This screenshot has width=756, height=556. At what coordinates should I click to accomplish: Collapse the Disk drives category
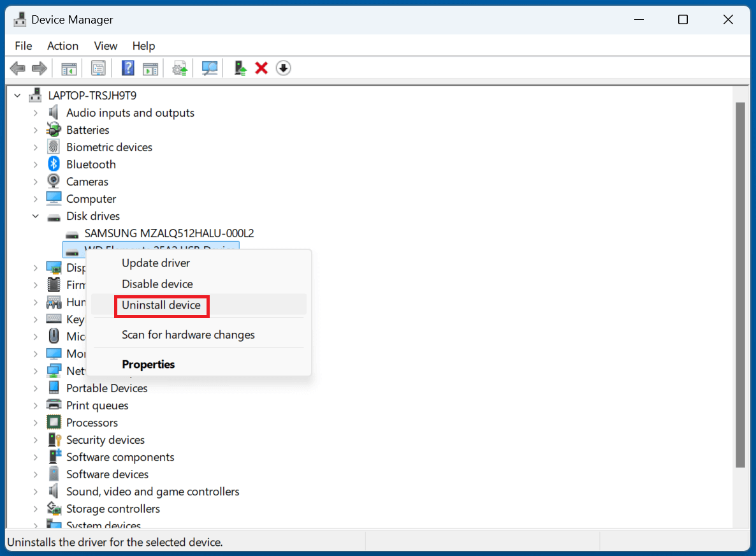[36, 216]
